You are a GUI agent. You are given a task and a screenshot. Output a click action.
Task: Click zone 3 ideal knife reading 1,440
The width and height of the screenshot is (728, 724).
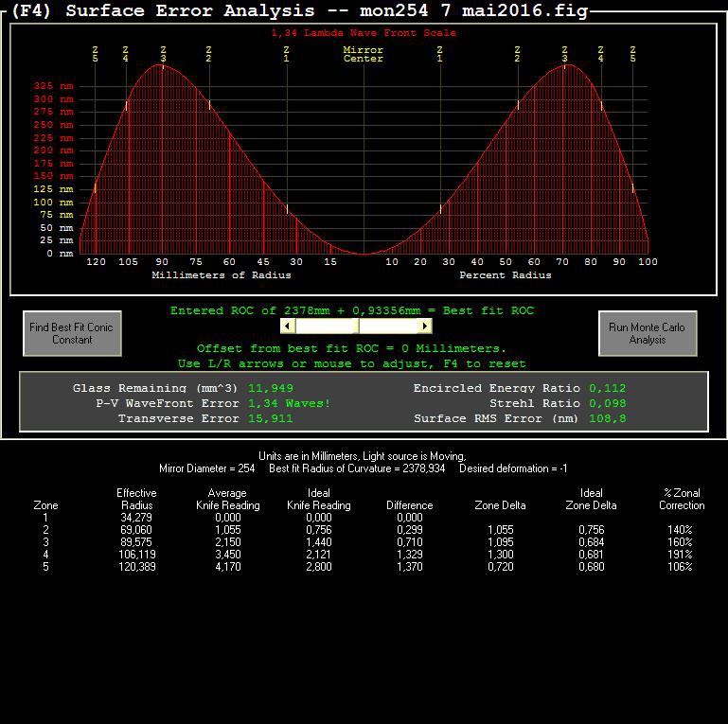pyautogui.click(x=319, y=542)
